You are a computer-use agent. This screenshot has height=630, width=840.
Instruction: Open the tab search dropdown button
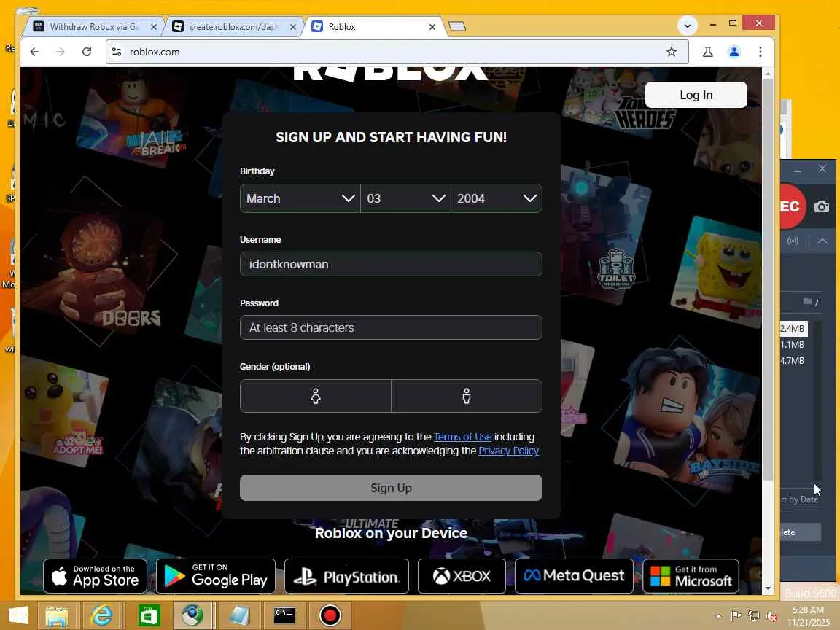point(688,26)
